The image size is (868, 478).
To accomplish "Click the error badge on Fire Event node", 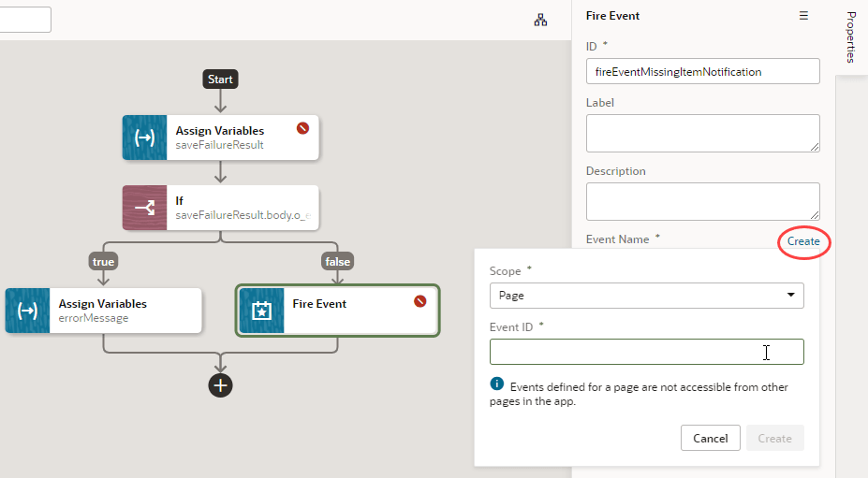I will 420,301.
